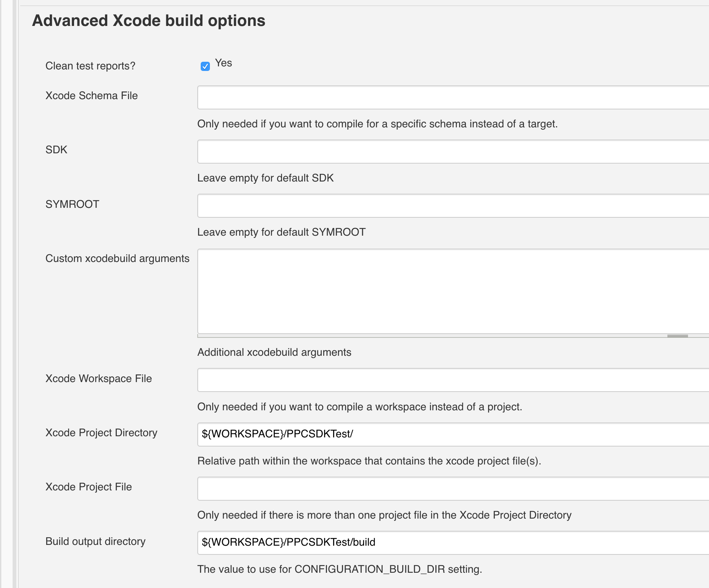Select the empty Xcode Project File field
709x588 pixels.
[x=452, y=488]
